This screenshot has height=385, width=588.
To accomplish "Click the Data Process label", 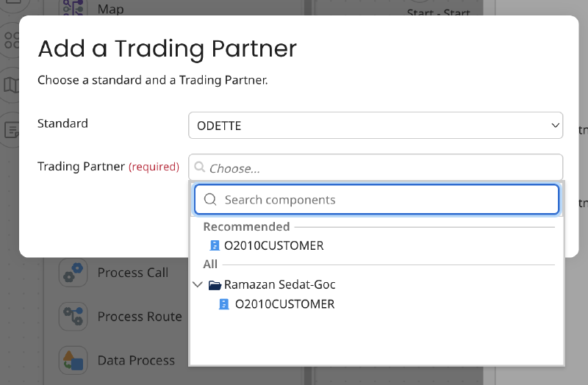I will click(x=136, y=360).
